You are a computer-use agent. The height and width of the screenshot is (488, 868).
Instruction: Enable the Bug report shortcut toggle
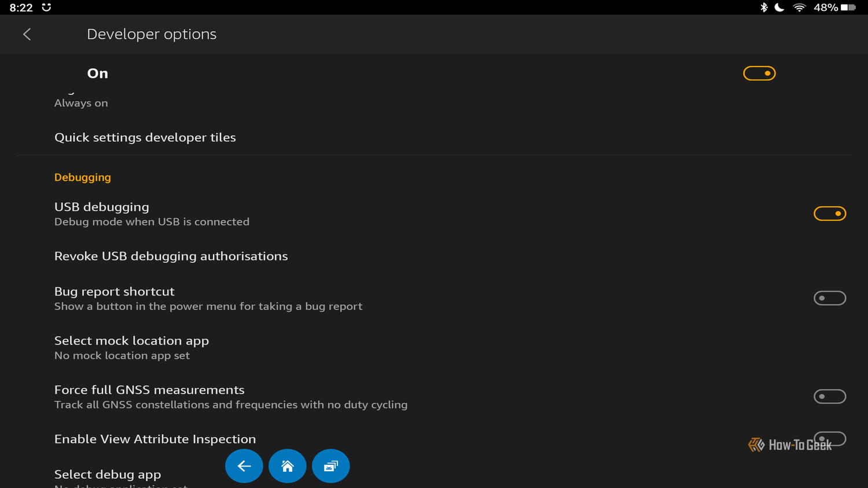[x=830, y=298]
